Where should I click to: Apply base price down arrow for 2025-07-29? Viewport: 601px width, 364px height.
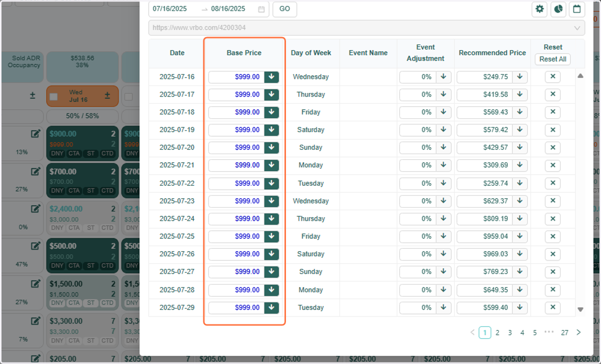click(271, 307)
